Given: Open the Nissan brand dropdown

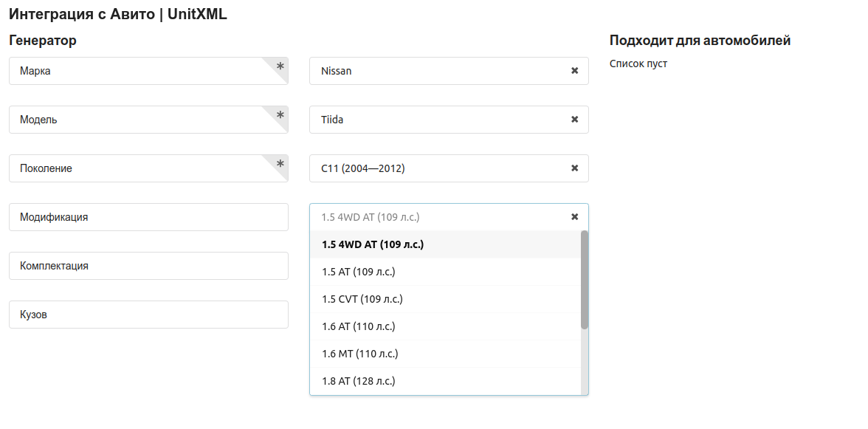Looking at the screenshot, I should 449,71.
